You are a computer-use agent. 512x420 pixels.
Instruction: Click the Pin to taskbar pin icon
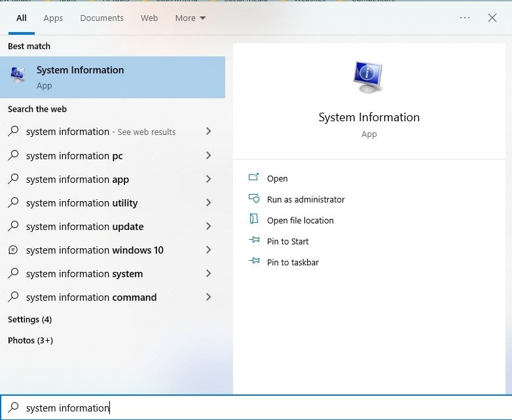click(x=254, y=261)
